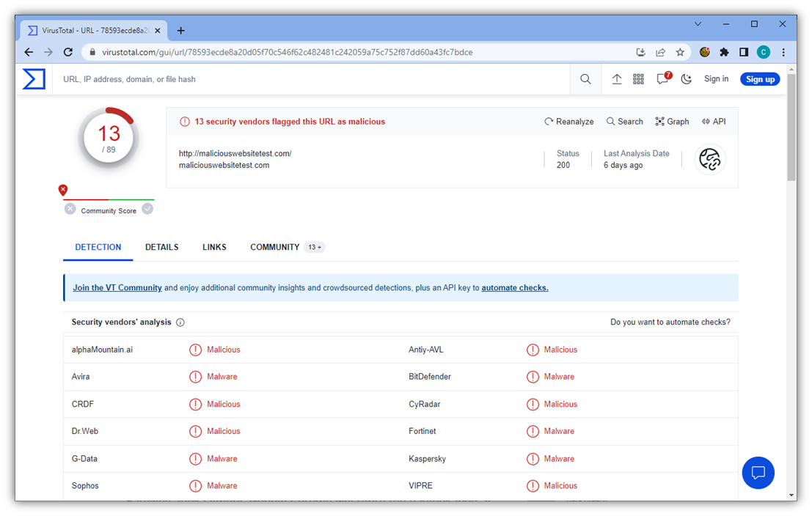The width and height of the screenshot is (812, 516).
Task: Open the floating chat bubble
Action: click(x=758, y=473)
